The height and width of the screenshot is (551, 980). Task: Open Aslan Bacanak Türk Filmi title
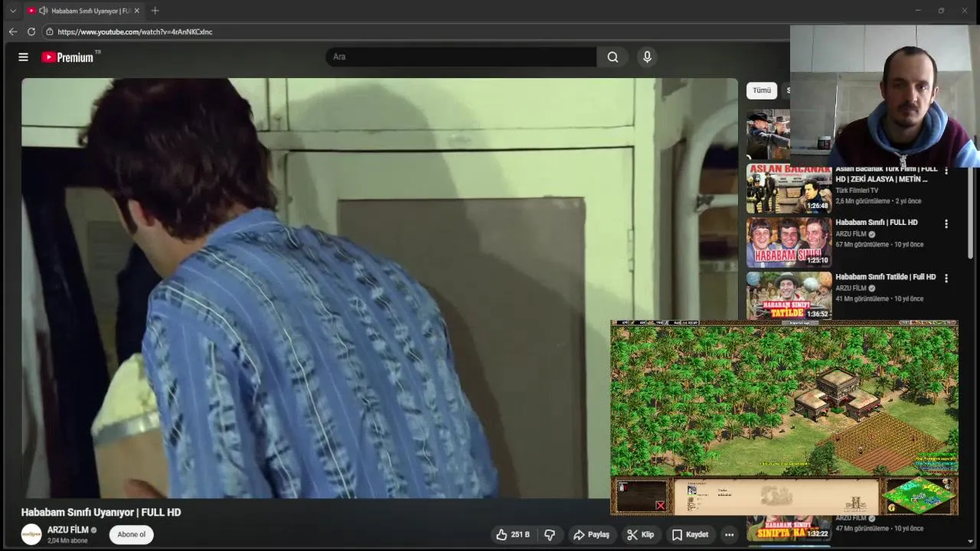coord(887,174)
